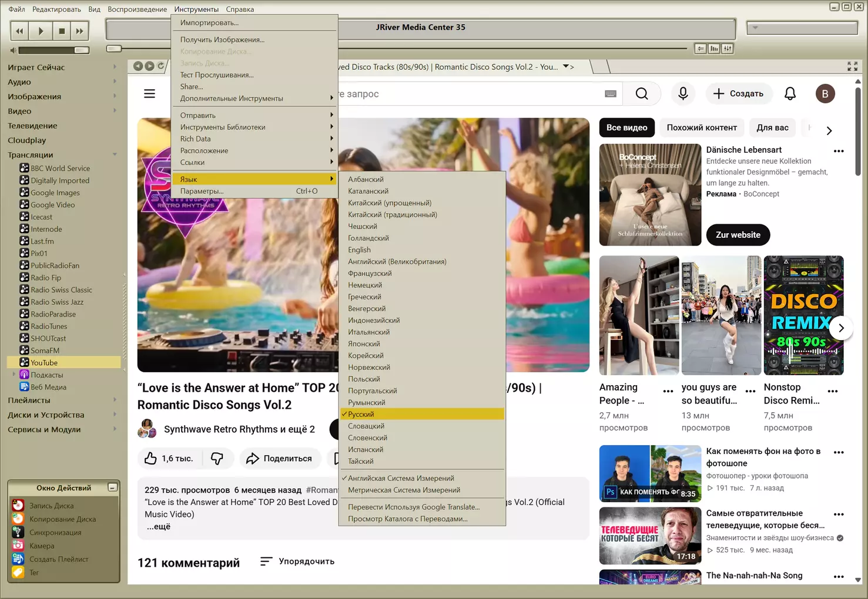The image size is (868, 599).
Task: Click the Play button in transport controls
Action: click(x=41, y=31)
